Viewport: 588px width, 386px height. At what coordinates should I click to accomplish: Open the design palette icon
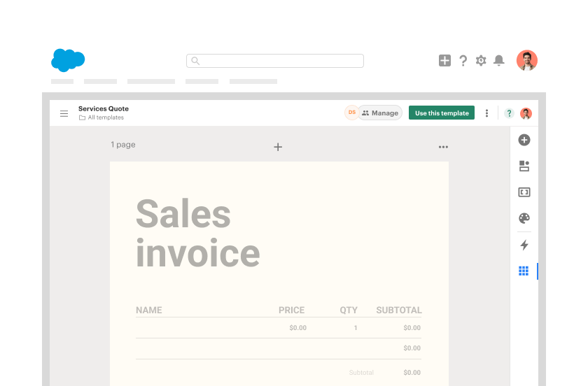pos(524,218)
